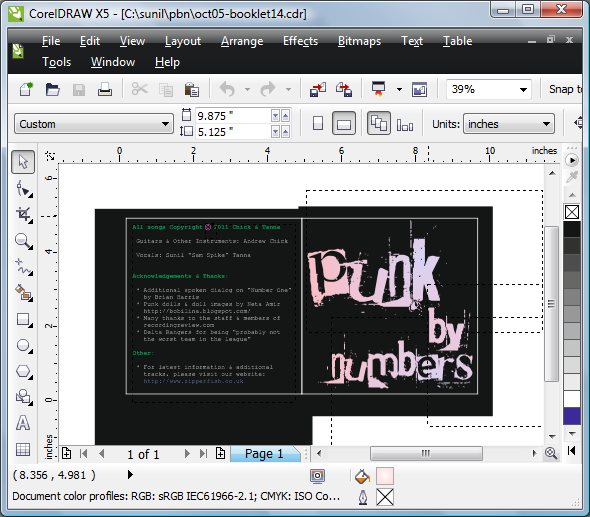Select the Smart Fill tool

pos(24,293)
